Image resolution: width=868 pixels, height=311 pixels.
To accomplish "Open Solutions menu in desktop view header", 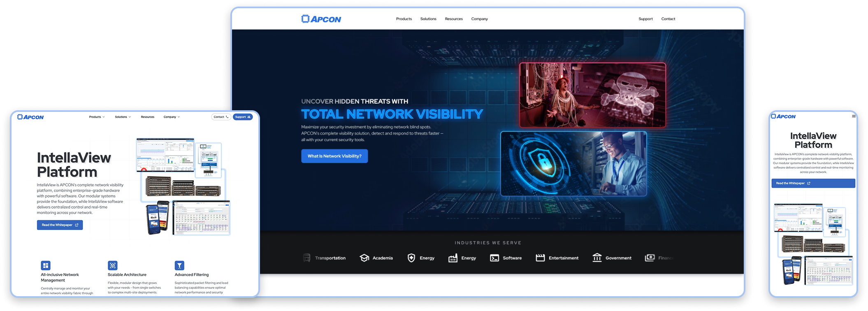I will 428,19.
